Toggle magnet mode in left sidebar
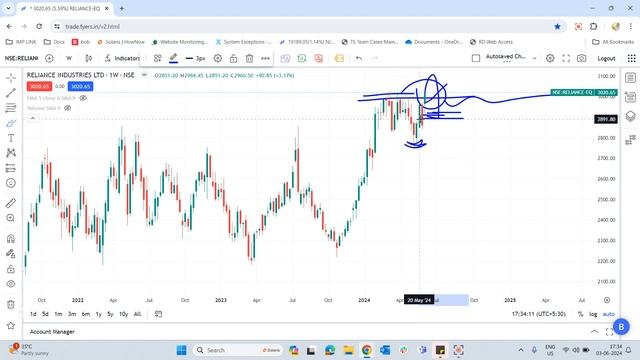640x360 pixels. pyautogui.click(x=11, y=238)
